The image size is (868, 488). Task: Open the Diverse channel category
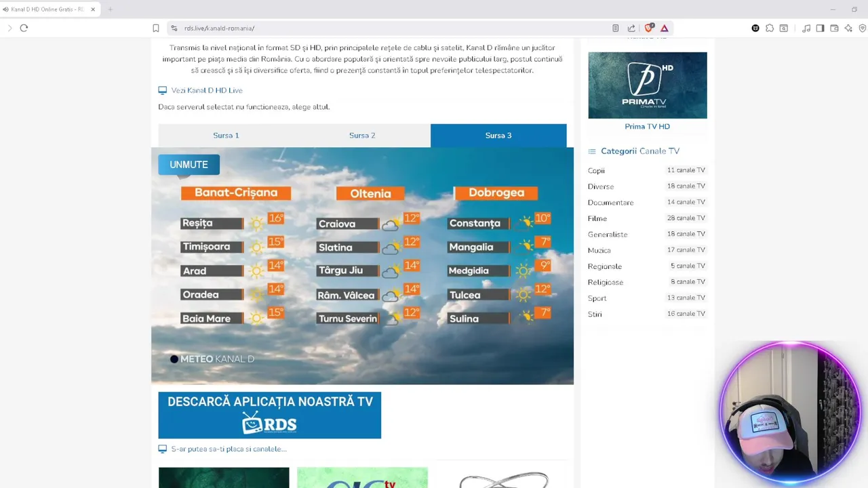pos(601,186)
